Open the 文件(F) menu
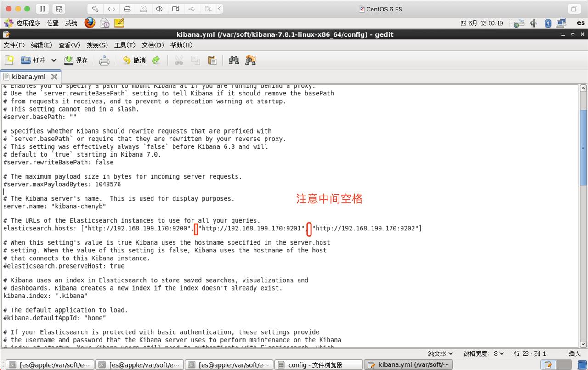Image resolution: width=588 pixels, height=370 pixels. (x=14, y=45)
